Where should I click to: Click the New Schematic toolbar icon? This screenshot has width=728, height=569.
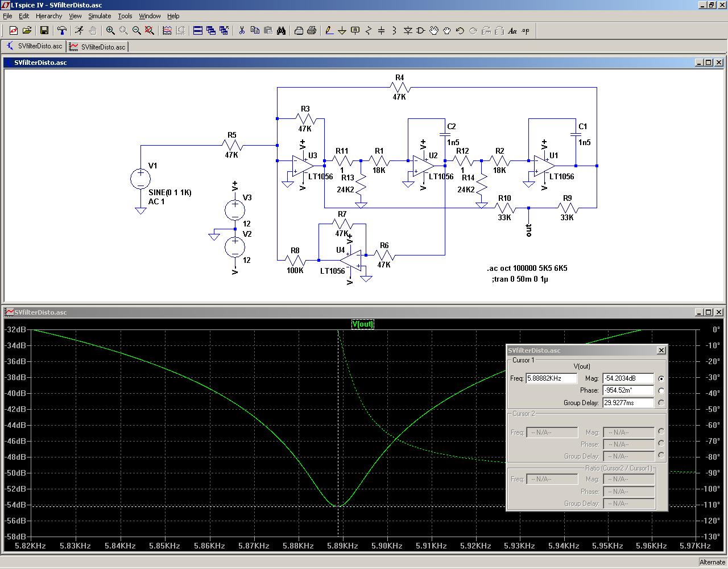tap(14, 31)
